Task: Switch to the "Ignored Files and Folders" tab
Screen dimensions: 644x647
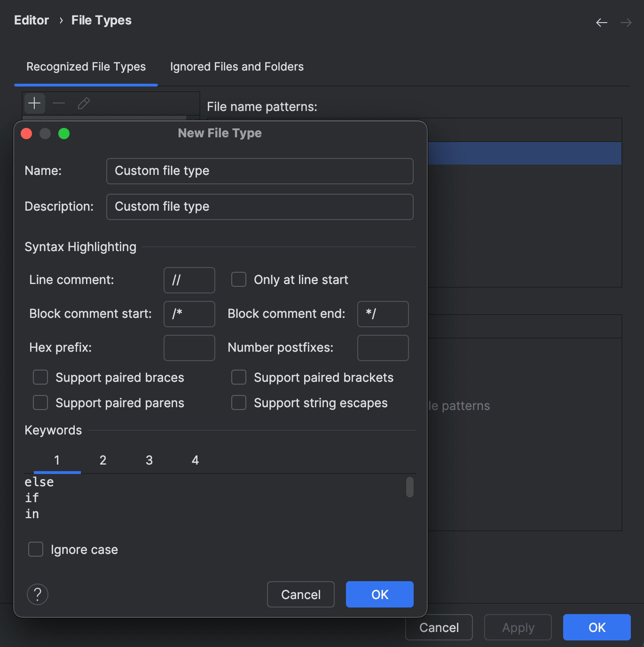Action: 237,67
